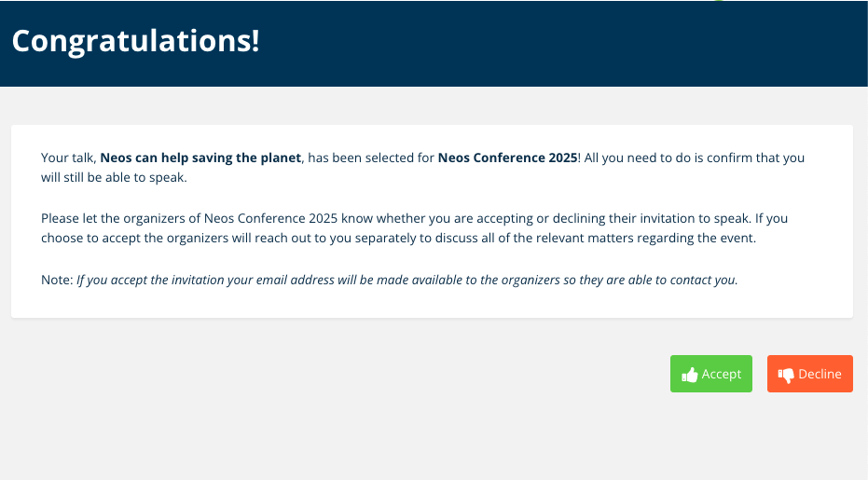Click the paragraph starting "Please let the organizers"
The height and width of the screenshot is (480, 868).
[x=414, y=228]
